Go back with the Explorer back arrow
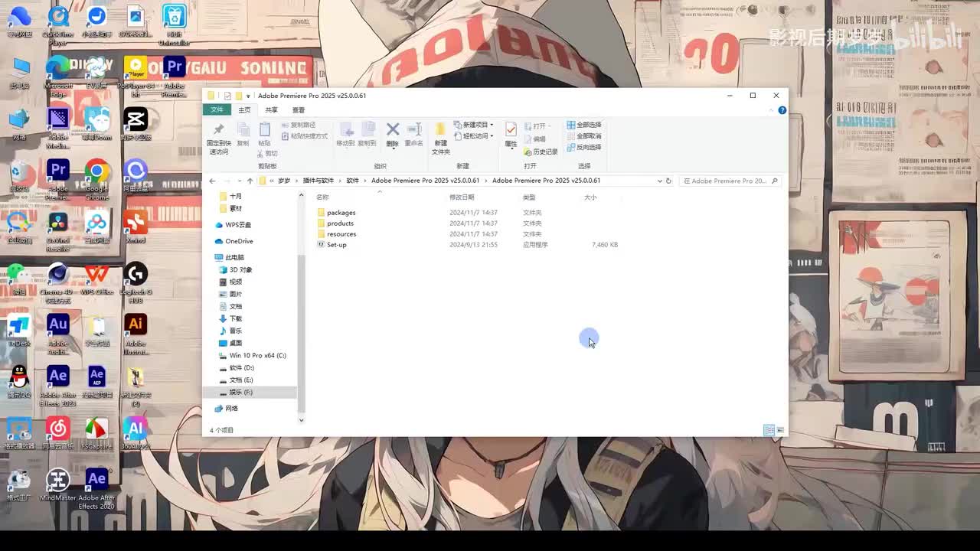The image size is (980, 551). [x=213, y=181]
